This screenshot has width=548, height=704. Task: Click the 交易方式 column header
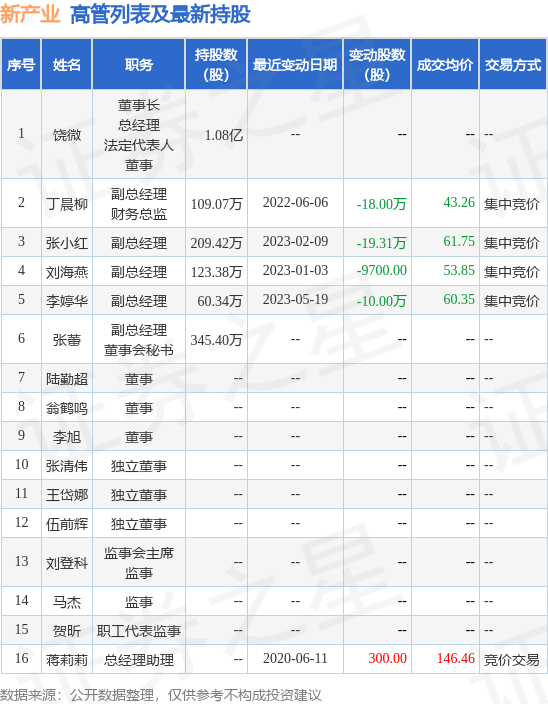tap(513, 65)
